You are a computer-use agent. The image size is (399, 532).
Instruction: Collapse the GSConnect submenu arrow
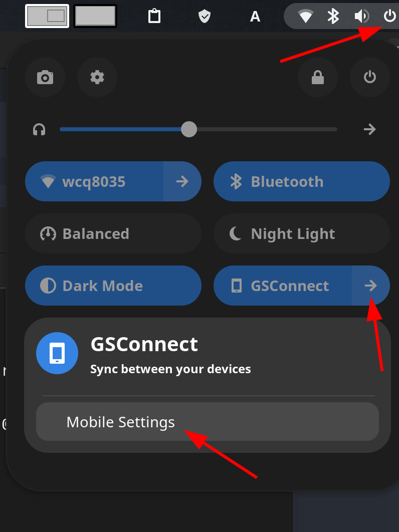pos(371,286)
